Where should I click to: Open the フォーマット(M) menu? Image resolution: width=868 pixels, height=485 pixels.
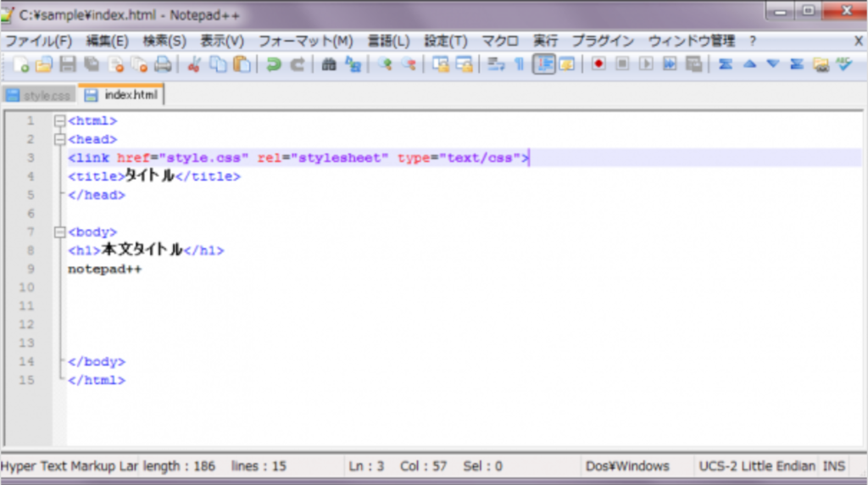[305, 41]
